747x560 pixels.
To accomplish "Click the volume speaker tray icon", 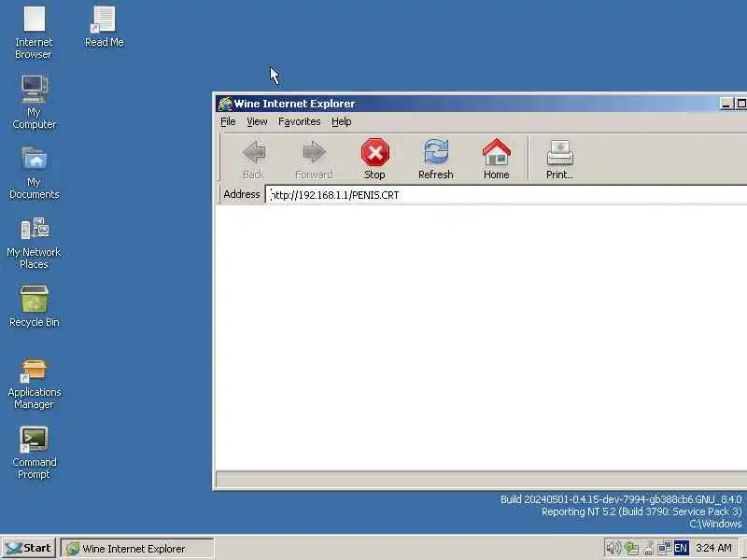I will 613,548.
